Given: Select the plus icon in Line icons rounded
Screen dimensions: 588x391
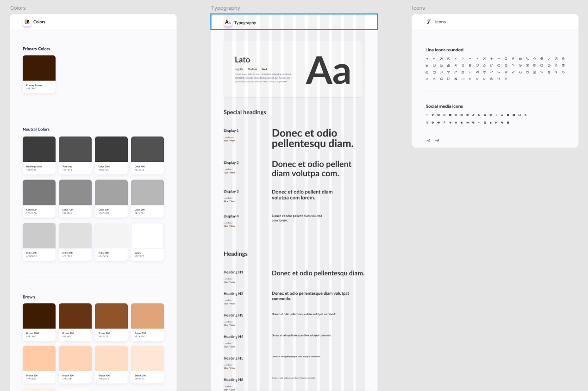Looking at the screenshot, I should pyautogui.click(x=491, y=59).
